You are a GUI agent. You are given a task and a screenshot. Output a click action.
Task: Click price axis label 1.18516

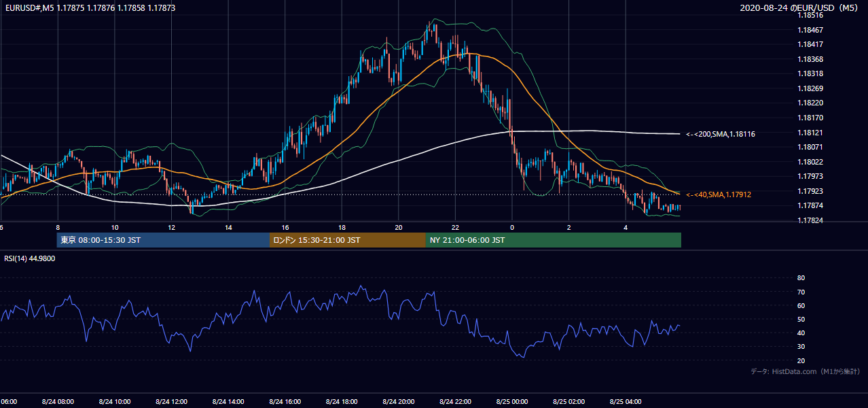(x=811, y=15)
